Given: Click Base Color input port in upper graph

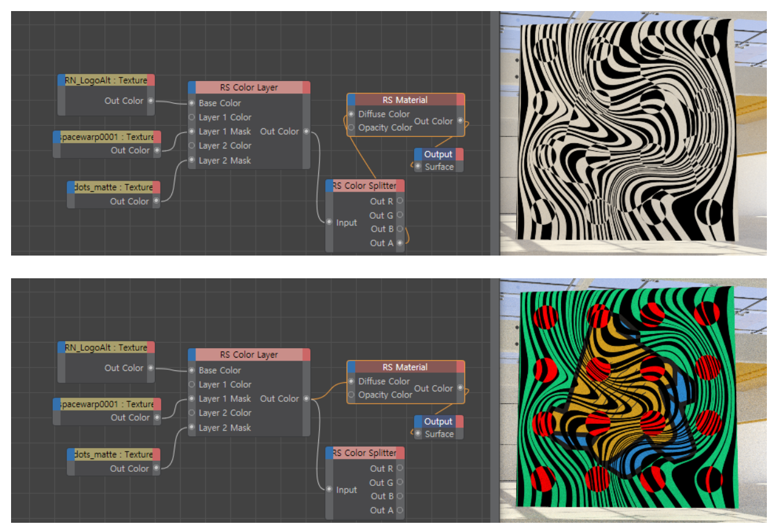Looking at the screenshot, I should click(192, 103).
